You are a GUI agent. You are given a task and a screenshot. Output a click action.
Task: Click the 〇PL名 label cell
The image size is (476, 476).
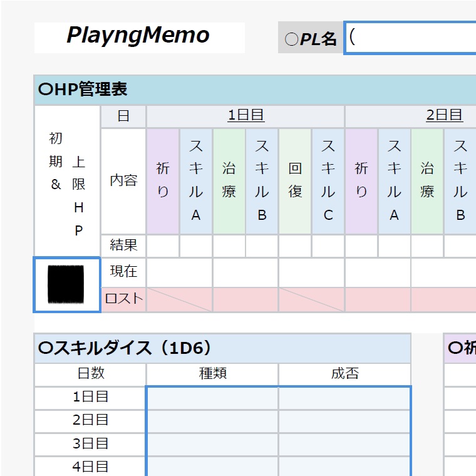(x=311, y=38)
